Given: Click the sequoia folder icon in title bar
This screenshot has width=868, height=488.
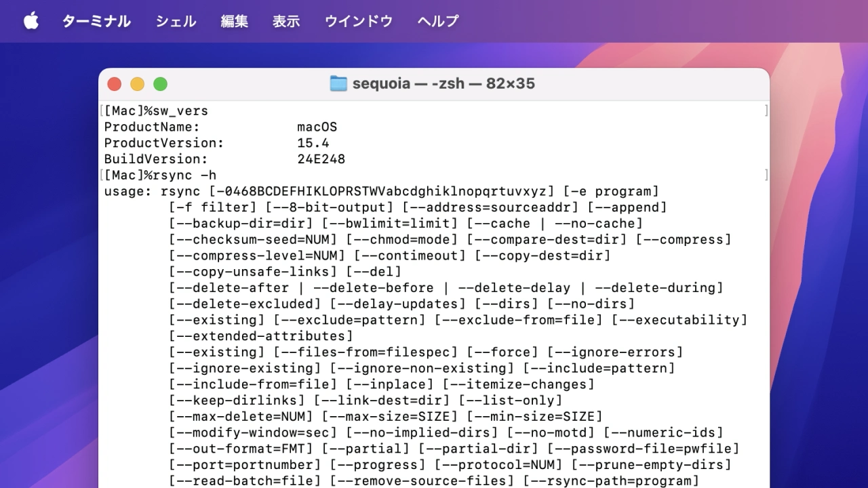Looking at the screenshot, I should pos(338,83).
